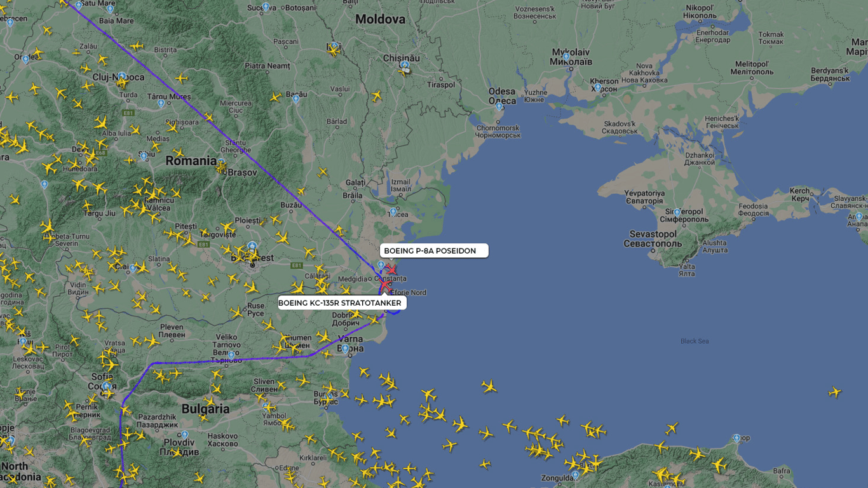Open the Târgu Mureș airport pin marker
Viewport: 868px width, 488px height.
pos(161,103)
